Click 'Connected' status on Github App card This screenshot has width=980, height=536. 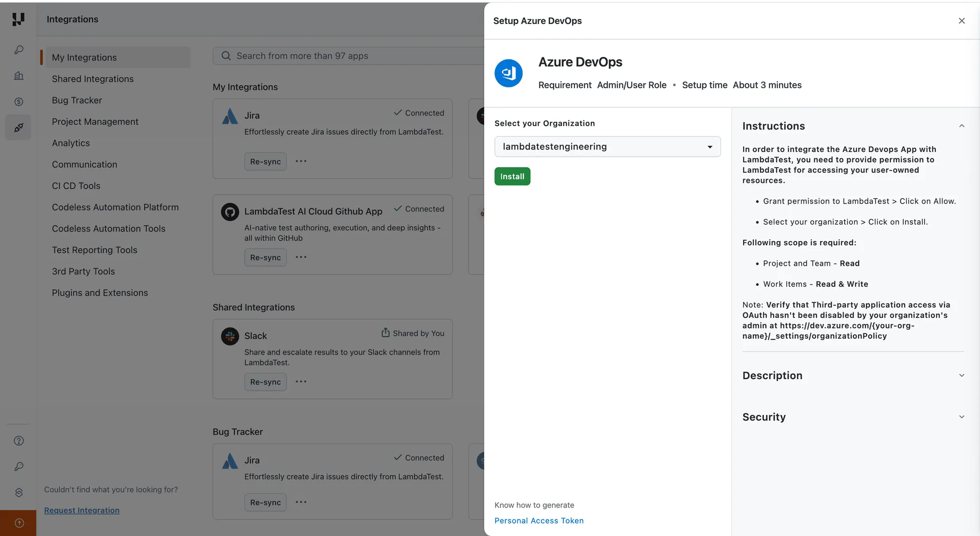(424, 209)
